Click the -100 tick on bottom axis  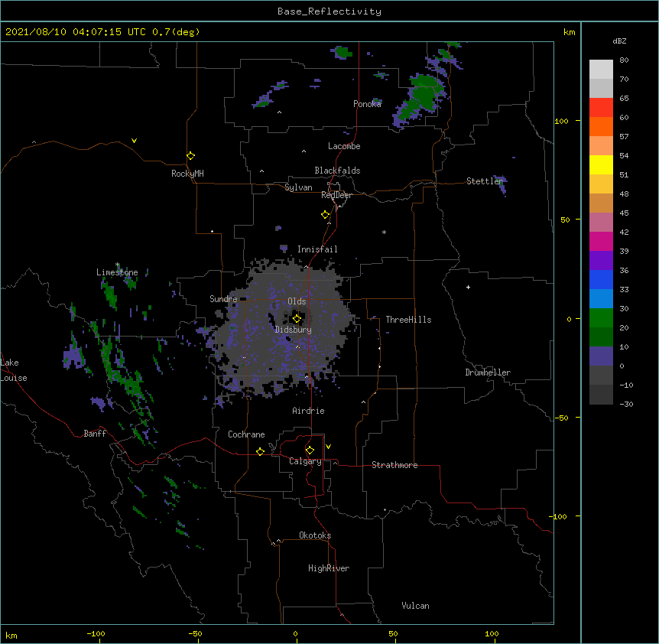pos(96,633)
